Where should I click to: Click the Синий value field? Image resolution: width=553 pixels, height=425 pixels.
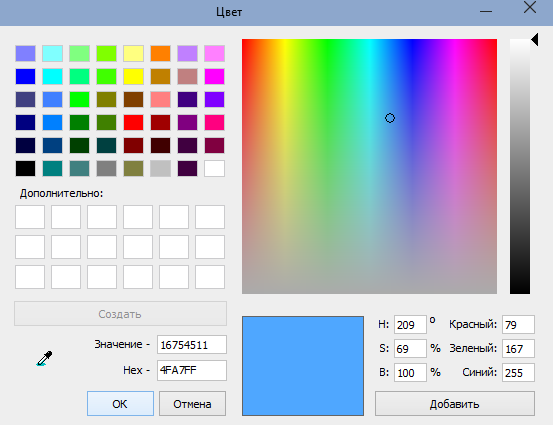[x=518, y=372]
